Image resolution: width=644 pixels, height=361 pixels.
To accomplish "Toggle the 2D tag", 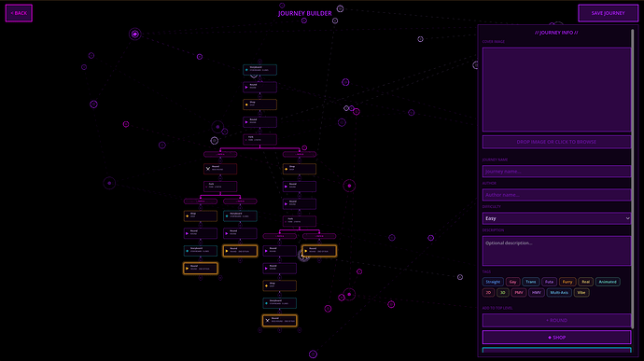I will [x=488, y=292].
